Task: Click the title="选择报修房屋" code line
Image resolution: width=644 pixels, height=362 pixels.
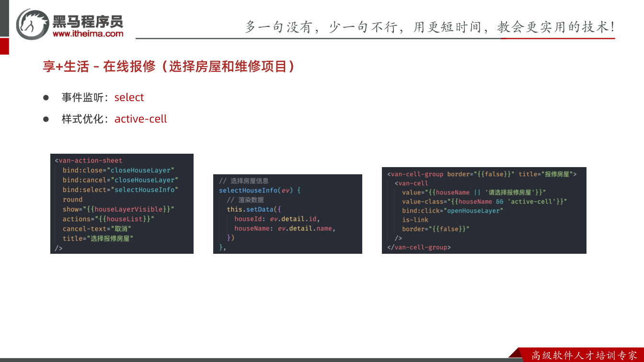Action: 98,238
